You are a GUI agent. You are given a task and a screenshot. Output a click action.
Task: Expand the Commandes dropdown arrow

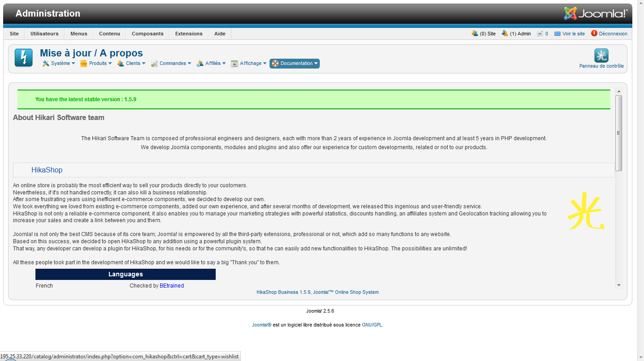pyautogui.click(x=190, y=64)
